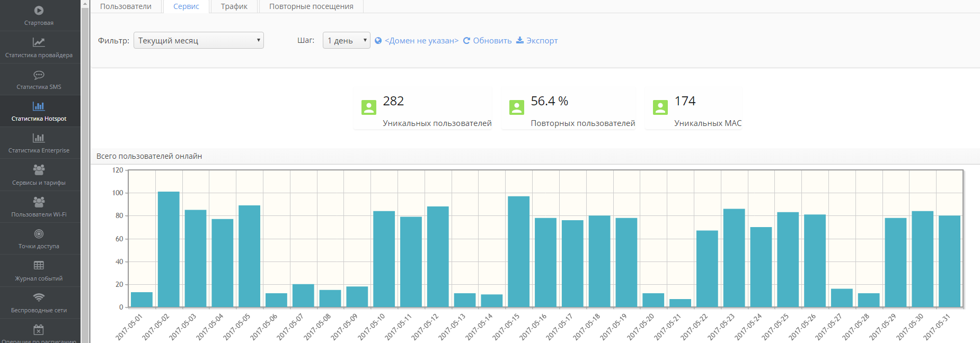Open Статистика провайдера chart icon
Image resolution: width=980 pixels, height=343 pixels.
[x=39, y=42]
